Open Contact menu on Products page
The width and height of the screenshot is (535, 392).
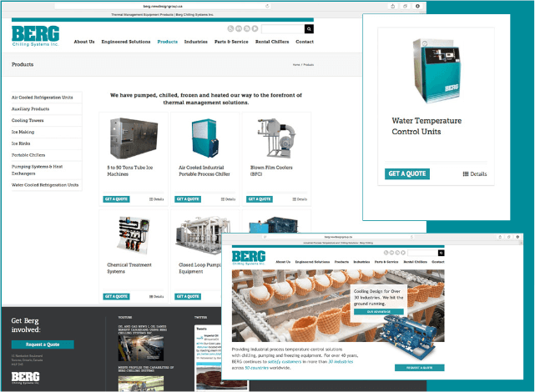click(305, 42)
